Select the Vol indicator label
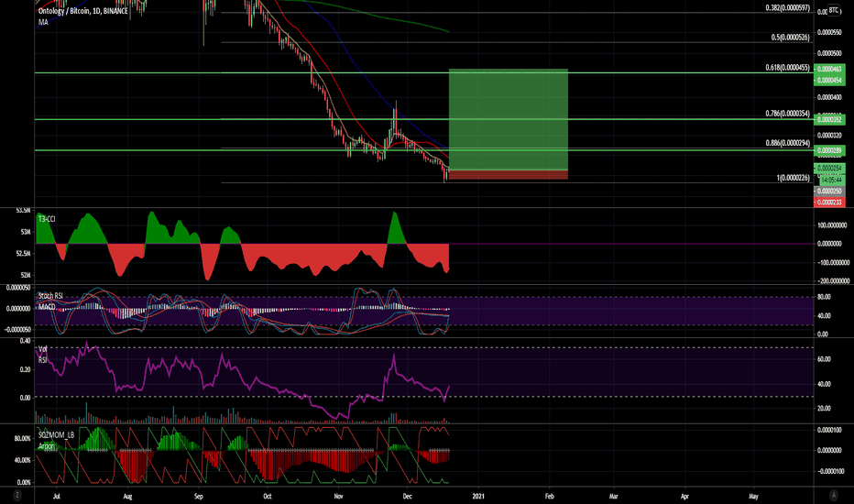 coord(43,349)
